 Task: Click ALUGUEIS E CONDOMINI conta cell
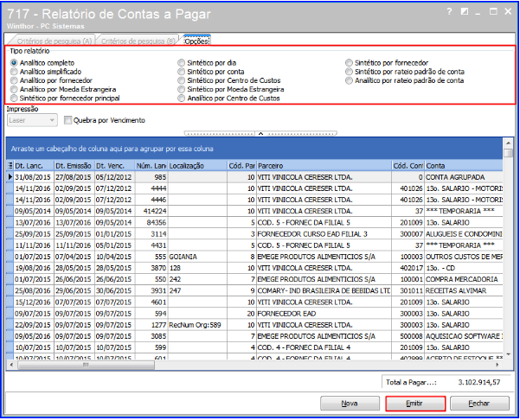464,234
